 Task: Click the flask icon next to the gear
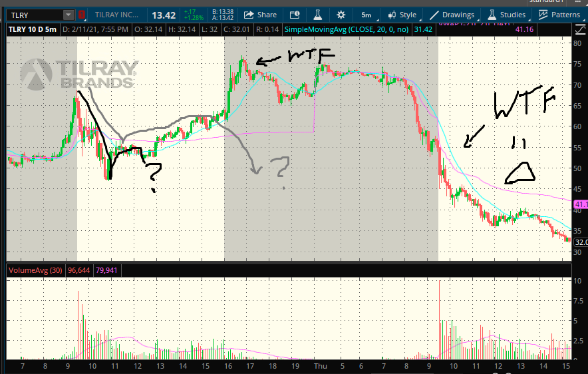pos(318,15)
